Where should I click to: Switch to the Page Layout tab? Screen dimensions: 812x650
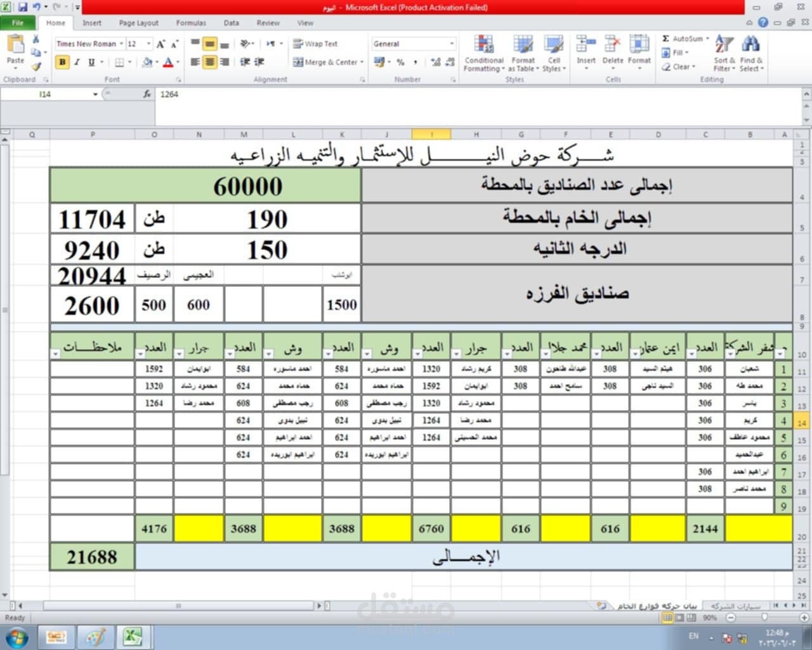coord(139,23)
